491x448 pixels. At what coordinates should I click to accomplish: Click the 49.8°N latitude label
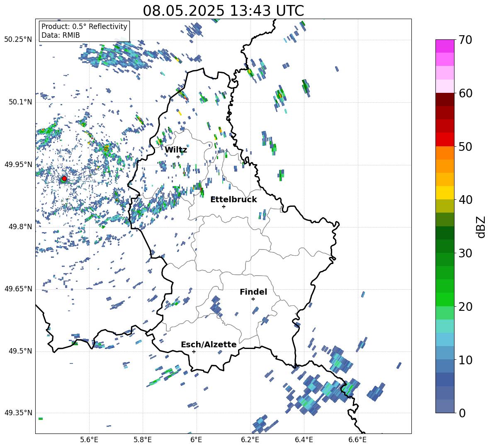21,227
